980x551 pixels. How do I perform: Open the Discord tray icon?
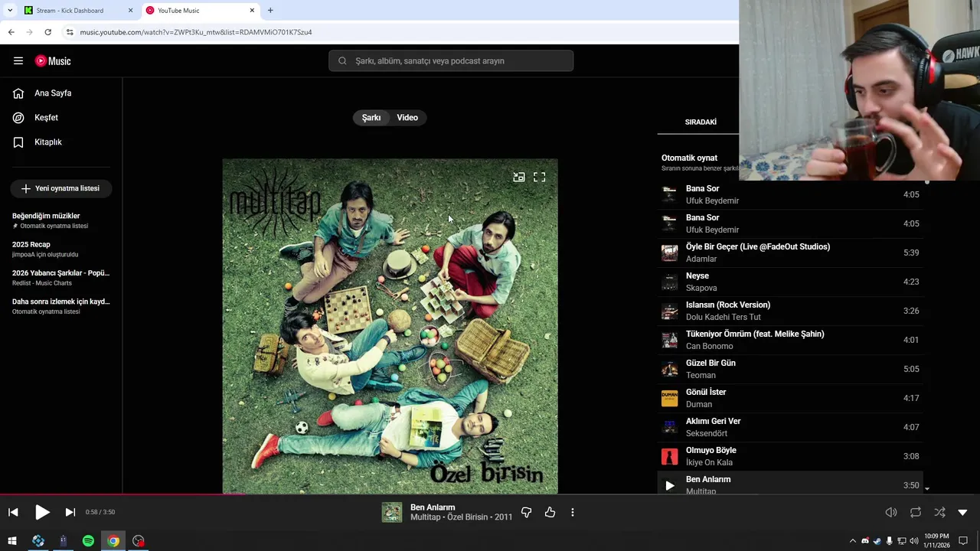[x=865, y=541]
